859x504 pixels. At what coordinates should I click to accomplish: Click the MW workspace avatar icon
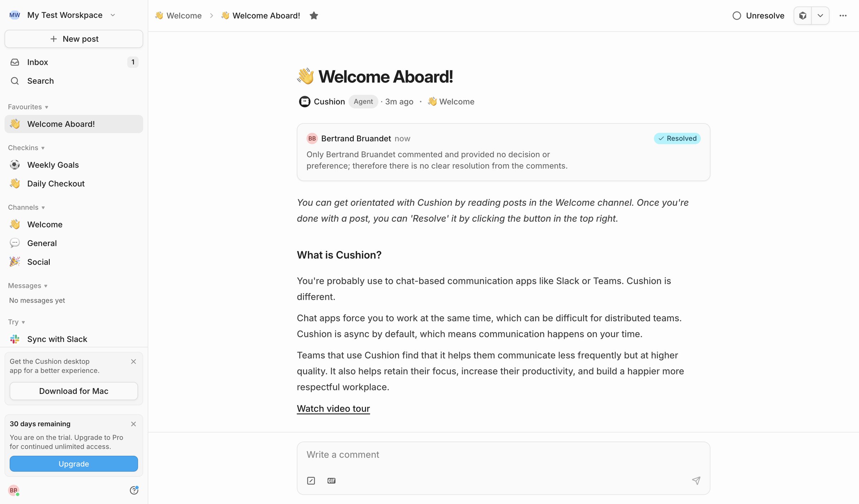(x=15, y=15)
